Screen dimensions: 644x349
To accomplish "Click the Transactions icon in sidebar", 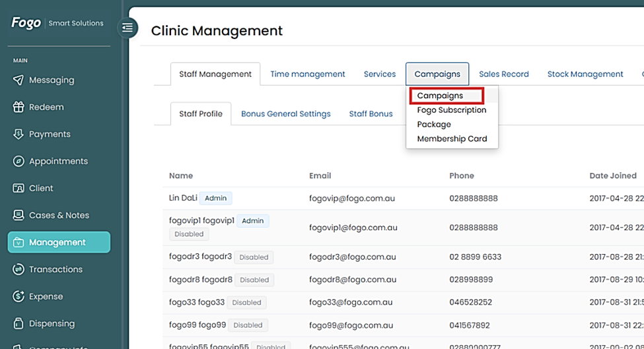I will click(x=18, y=269).
